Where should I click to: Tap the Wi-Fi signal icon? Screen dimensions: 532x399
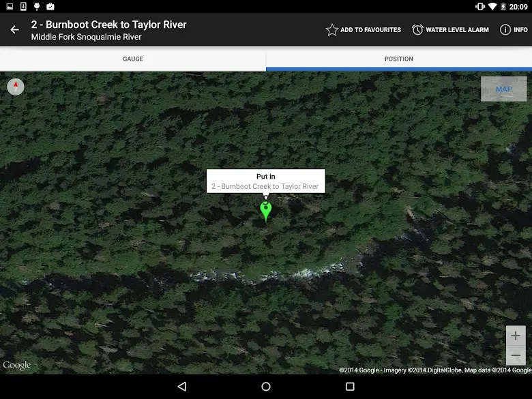pyautogui.click(x=492, y=7)
